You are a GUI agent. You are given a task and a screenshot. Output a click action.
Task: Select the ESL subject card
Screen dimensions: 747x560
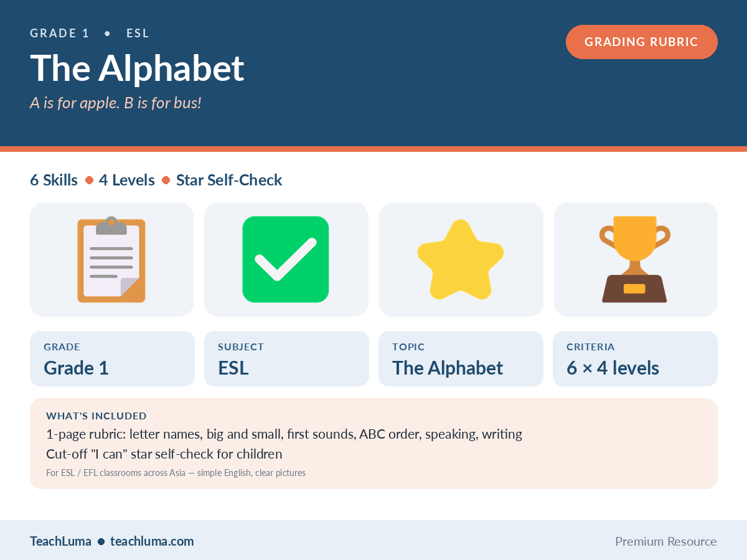click(286, 358)
